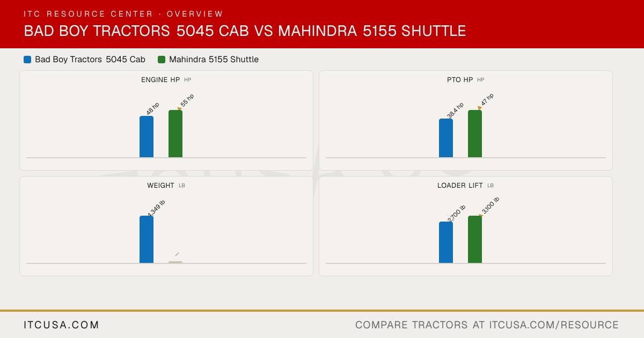This screenshot has height=338, width=644.
Task: Click the ITC Resource Center Overview header text
Action: [x=123, y=14]
